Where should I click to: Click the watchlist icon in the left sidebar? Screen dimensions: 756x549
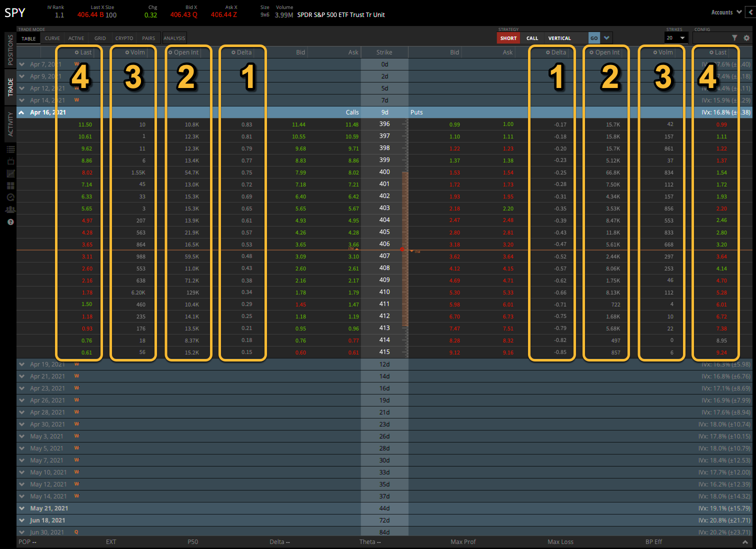pos(10,149)
